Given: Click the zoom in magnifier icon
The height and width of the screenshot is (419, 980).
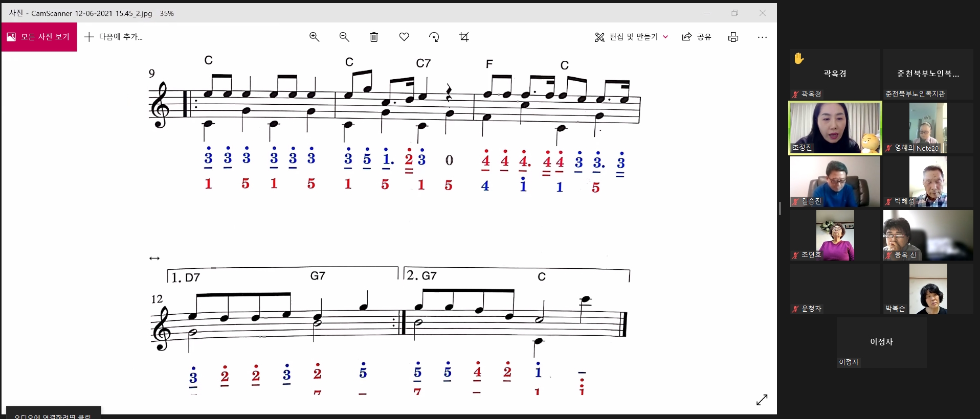Looking at the screenshot, I should coord(315,37).
